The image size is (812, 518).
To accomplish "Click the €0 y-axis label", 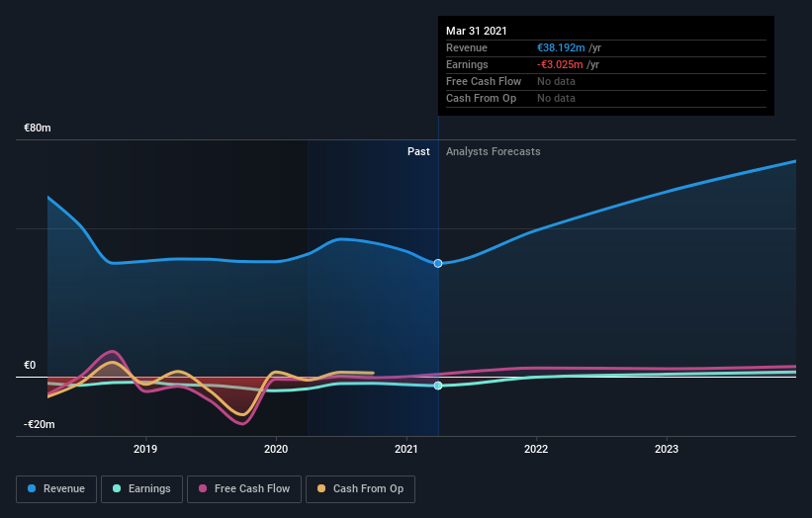I will click(30, 366).
